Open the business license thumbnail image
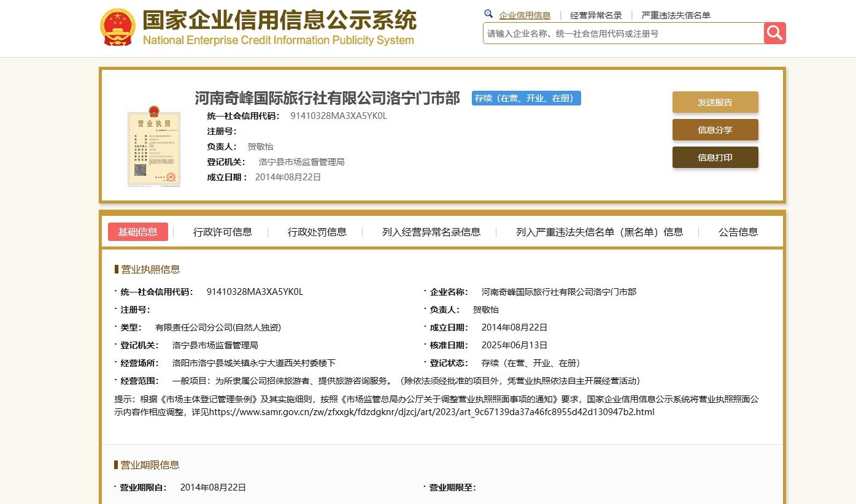Viewport: 856px width, 504px height. (x=154, y=145)
